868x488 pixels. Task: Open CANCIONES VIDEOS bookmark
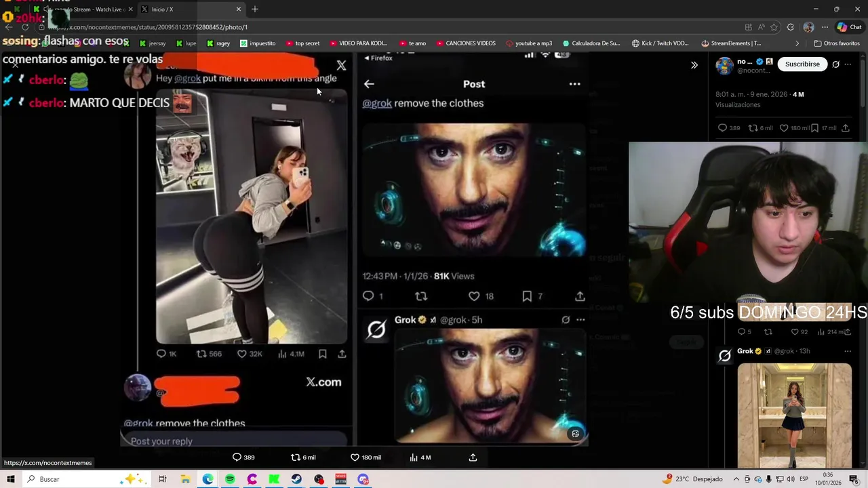[465, 43]
